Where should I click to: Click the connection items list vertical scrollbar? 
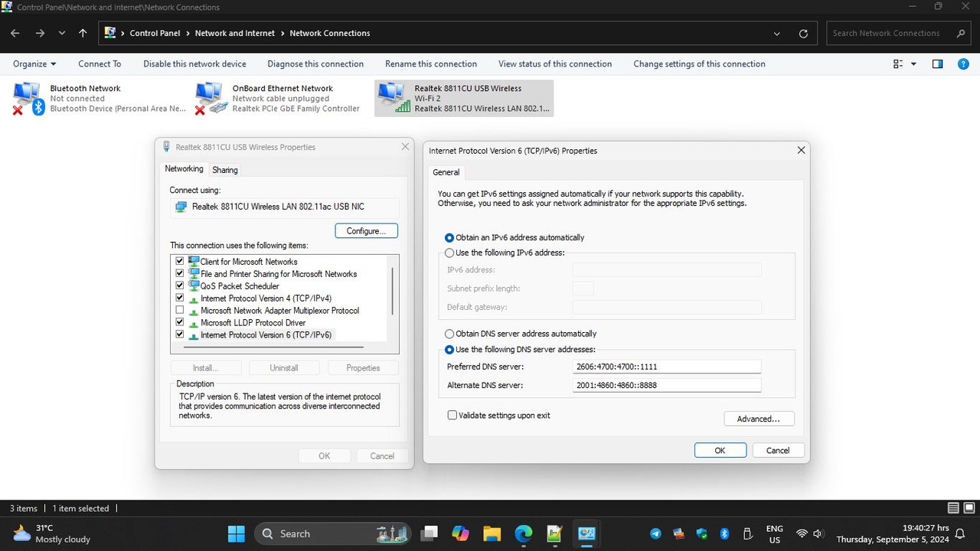pyautogui.click(x=393, y=291)
